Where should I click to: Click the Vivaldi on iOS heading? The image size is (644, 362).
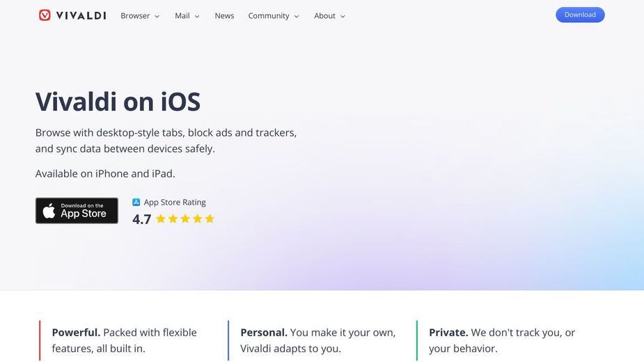click(x=118, y=102)
